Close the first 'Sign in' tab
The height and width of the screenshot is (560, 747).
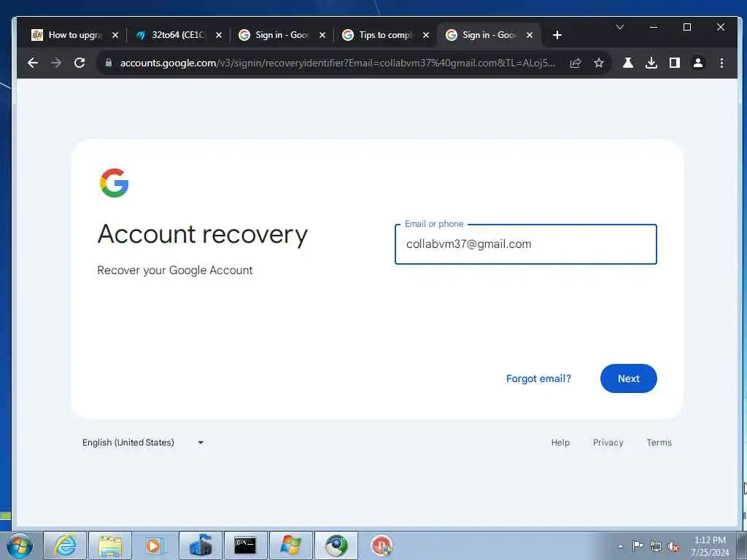point(322,35)
